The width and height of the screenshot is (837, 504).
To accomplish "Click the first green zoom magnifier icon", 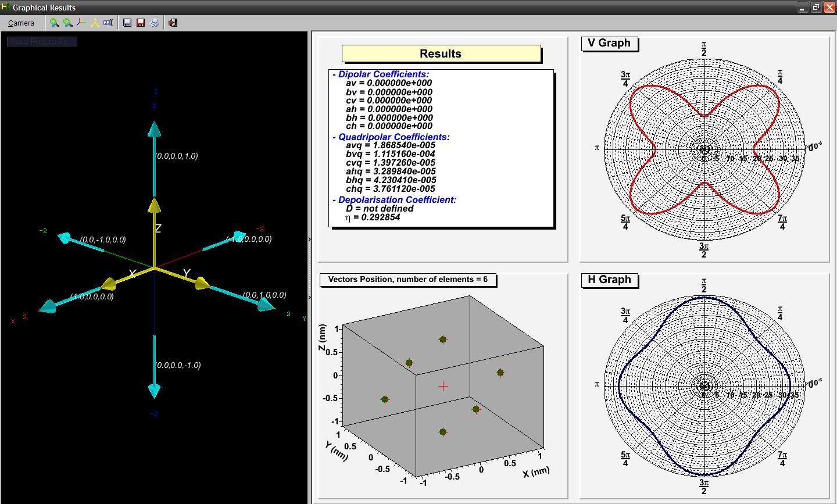I will (54, 23).
